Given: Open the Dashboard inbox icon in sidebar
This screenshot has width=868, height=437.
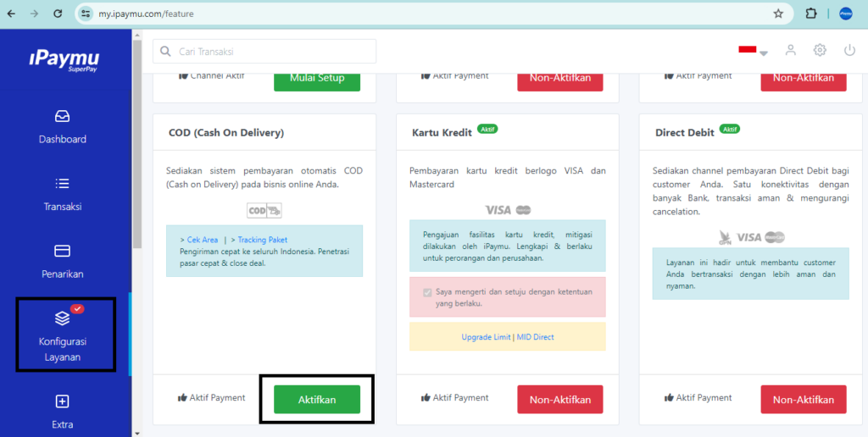Looking at the screenshot, I should click(62, 116).
